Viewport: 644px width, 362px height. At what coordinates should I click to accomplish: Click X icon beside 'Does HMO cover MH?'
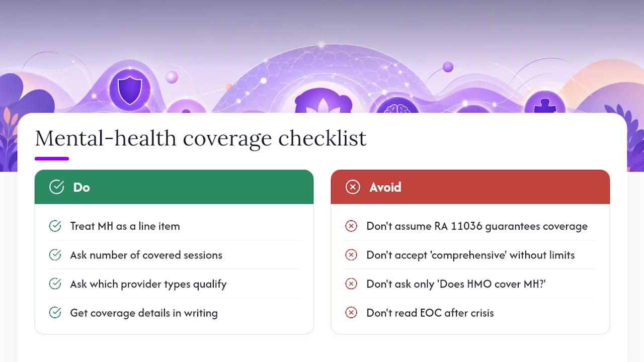[x=351, y=284]
